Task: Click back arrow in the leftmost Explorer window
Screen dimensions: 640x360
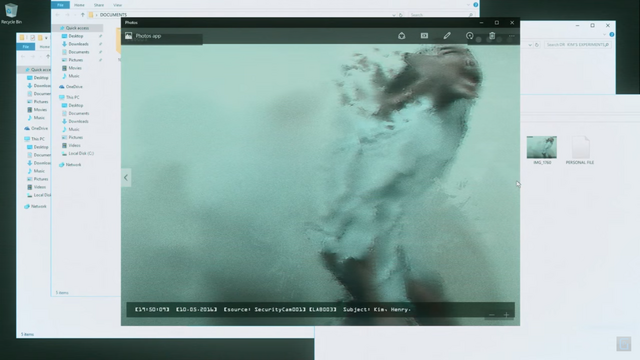Action: pyautogui.click(x=23, y=56)
